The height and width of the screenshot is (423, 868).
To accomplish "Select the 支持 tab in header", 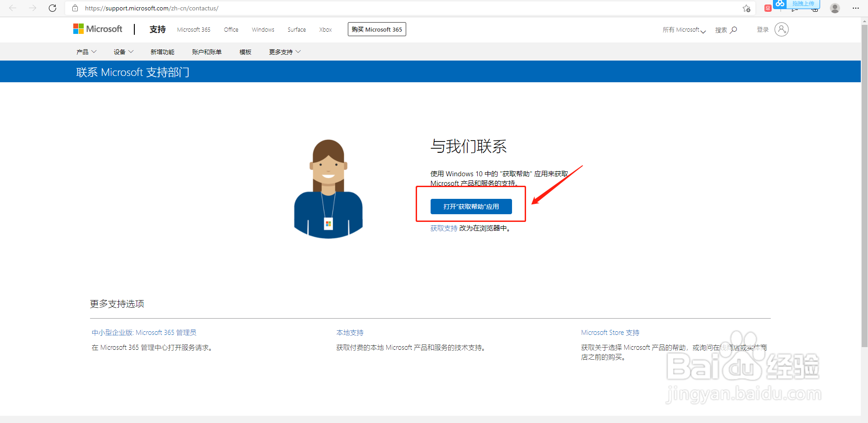I will coord(157,29).
